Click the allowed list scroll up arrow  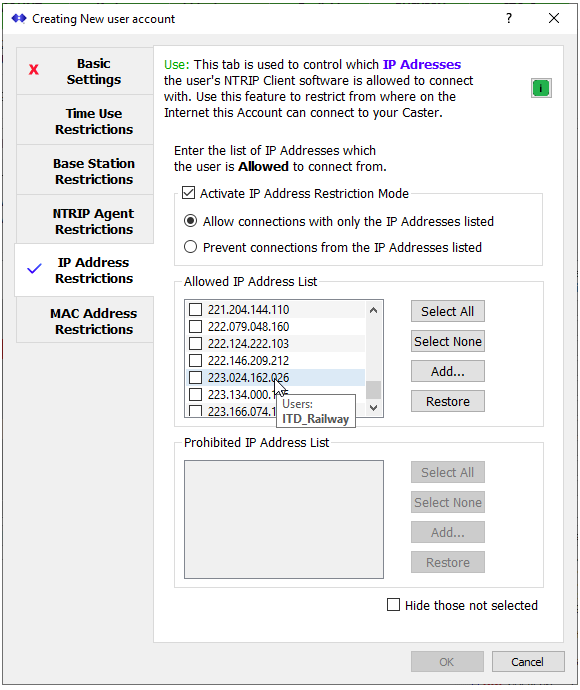coord(374,310)
